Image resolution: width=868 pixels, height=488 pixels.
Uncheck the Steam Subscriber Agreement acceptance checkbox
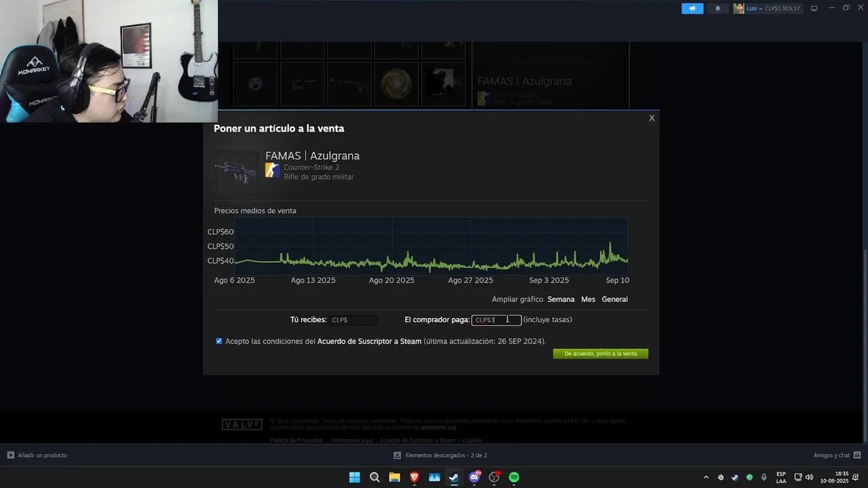(x=219, y=341)
